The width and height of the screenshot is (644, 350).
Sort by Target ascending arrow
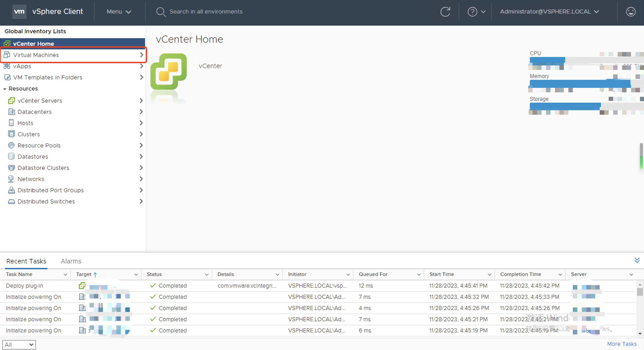[95, 275]
